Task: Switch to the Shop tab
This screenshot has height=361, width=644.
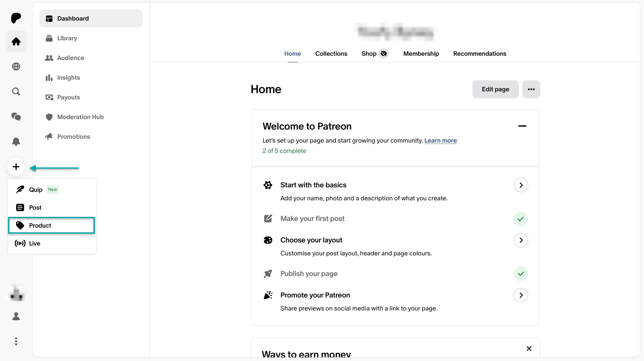Action: click(369, 54)
